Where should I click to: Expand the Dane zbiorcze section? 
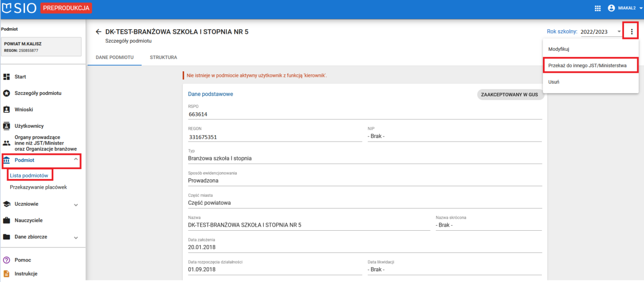point(76,237)
